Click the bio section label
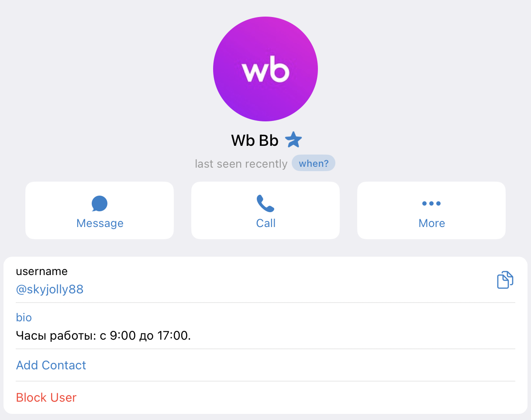Screen dimensions: 531x420 (24, 317)
